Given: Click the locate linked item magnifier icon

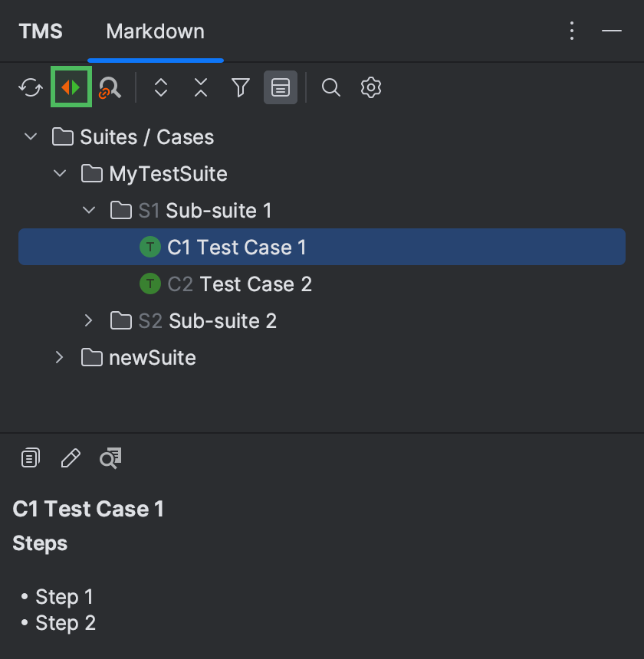Looking at the screenshot, I should pyautogui.click(x=110, y=89).
